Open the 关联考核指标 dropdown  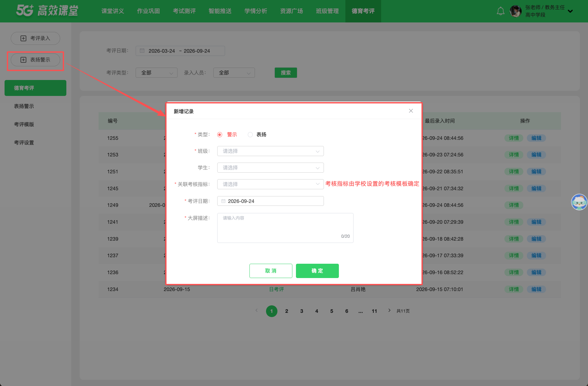click(271, 184)
